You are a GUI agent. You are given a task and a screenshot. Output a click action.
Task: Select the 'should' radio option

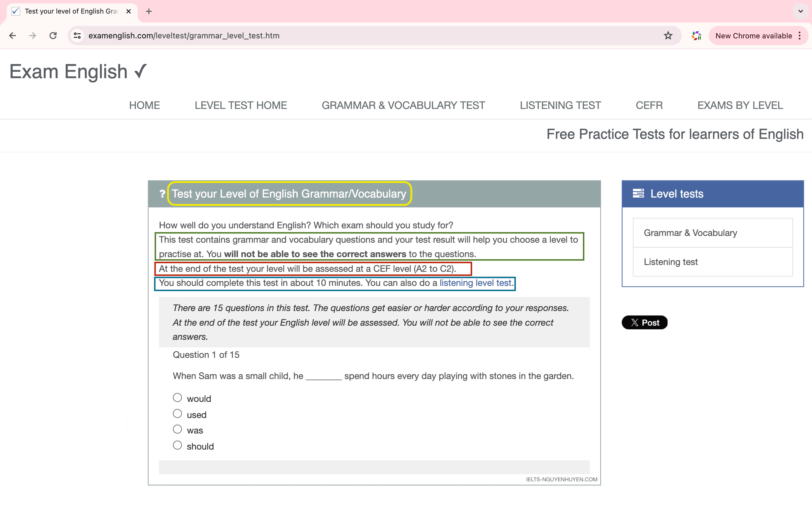tap(177, 446)
